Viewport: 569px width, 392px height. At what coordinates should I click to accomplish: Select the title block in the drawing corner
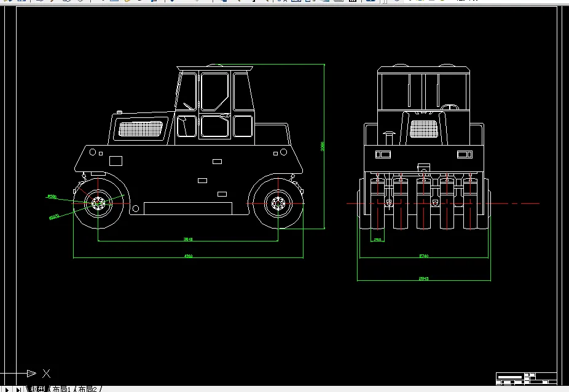pyautogui.click(x=526, y=378)
